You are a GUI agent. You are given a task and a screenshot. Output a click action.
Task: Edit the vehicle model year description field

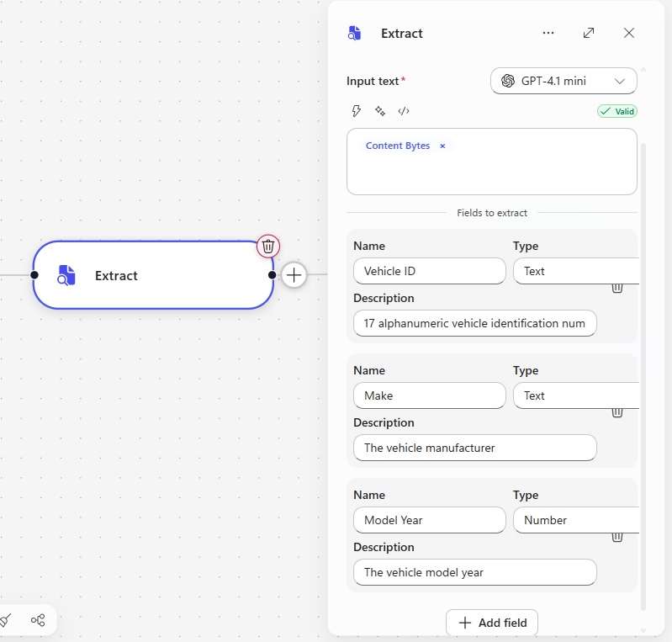475,572
